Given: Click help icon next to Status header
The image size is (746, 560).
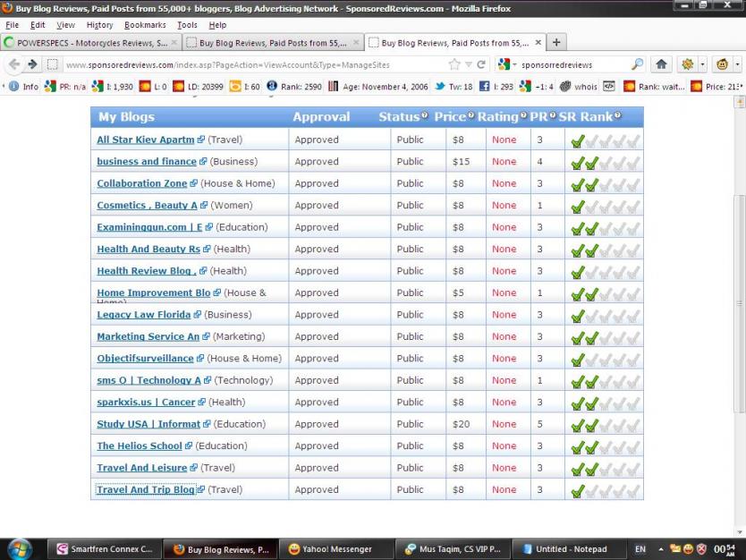Looking at the screenshot, I should pyautogui.click(x=424, y=115).
